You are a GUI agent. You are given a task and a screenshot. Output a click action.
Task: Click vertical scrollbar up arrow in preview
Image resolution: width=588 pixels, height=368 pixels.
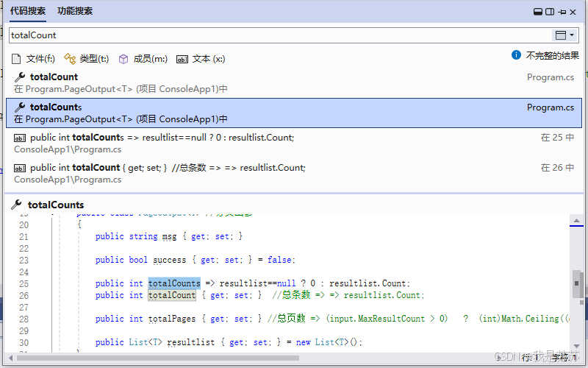click(x=576, y=221)
